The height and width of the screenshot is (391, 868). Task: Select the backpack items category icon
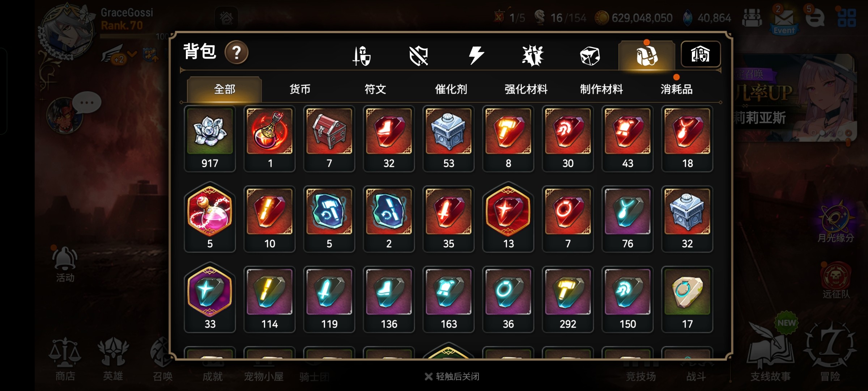tap(647, 56)
